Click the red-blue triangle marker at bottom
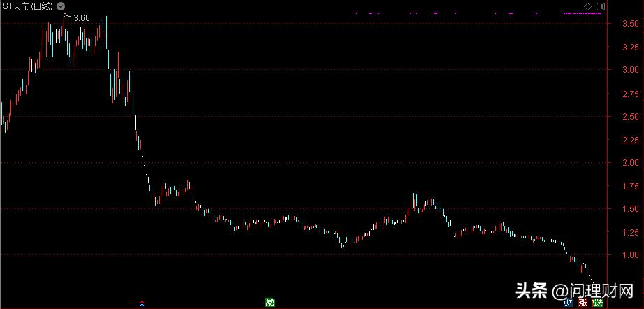644x309 pixels. pyautogui.click(x=142, y=303)
